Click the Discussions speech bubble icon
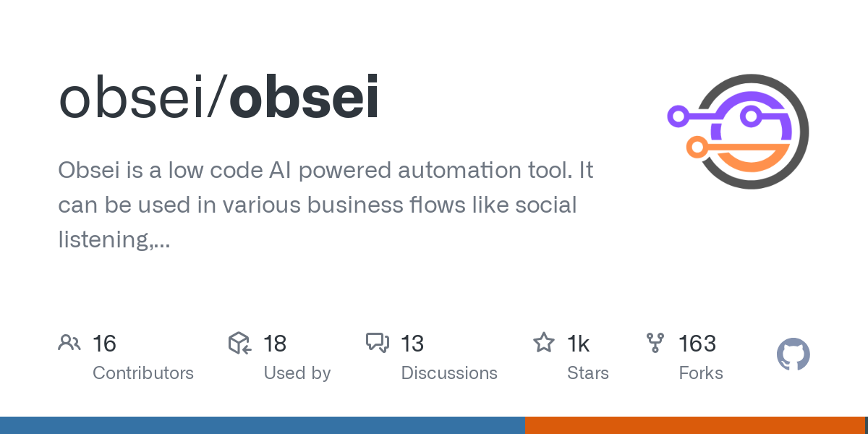Image resolution: width=868 pixels, height=434 pixels. tap(378, 343)
